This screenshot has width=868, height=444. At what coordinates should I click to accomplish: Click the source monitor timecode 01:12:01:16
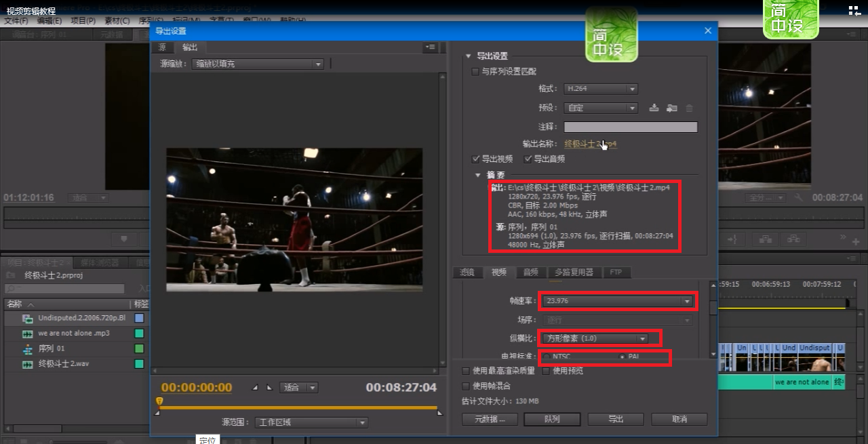coord(28,197)
